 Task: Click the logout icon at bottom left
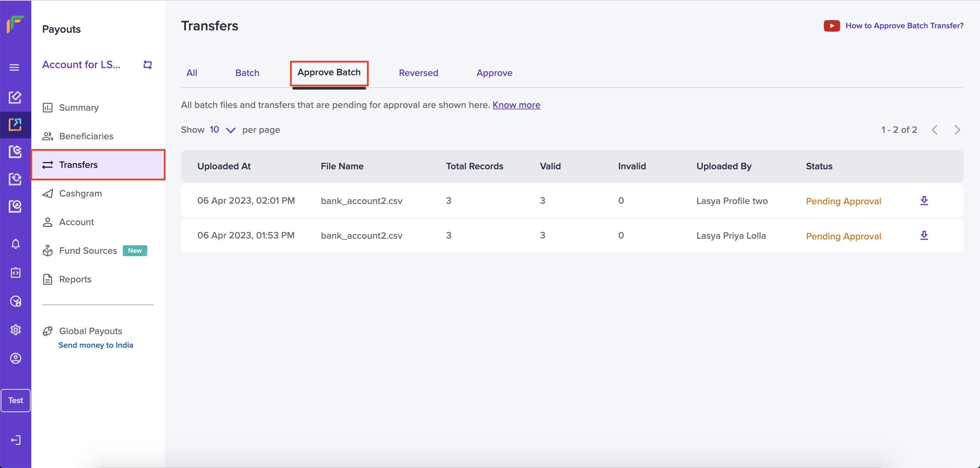15,440
